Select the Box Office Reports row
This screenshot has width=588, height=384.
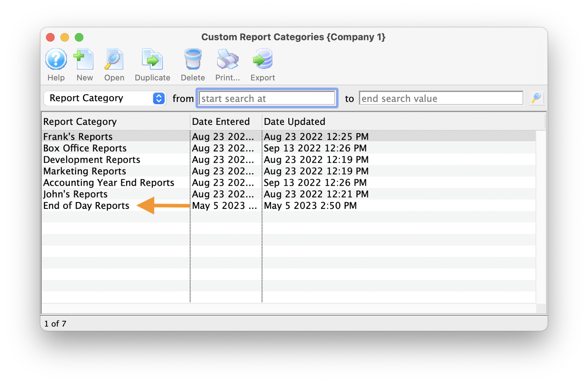click(289, 148)
